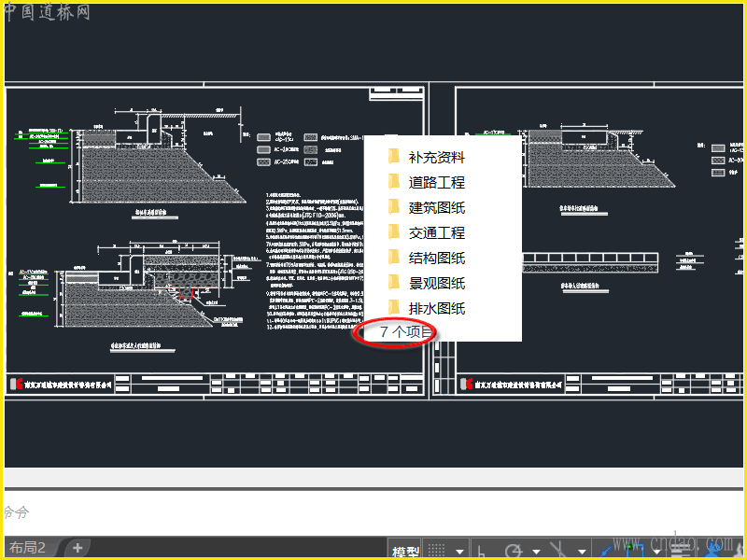
Task: Click the folder icon beside 补充资料
Action: [x=393, y=156]
